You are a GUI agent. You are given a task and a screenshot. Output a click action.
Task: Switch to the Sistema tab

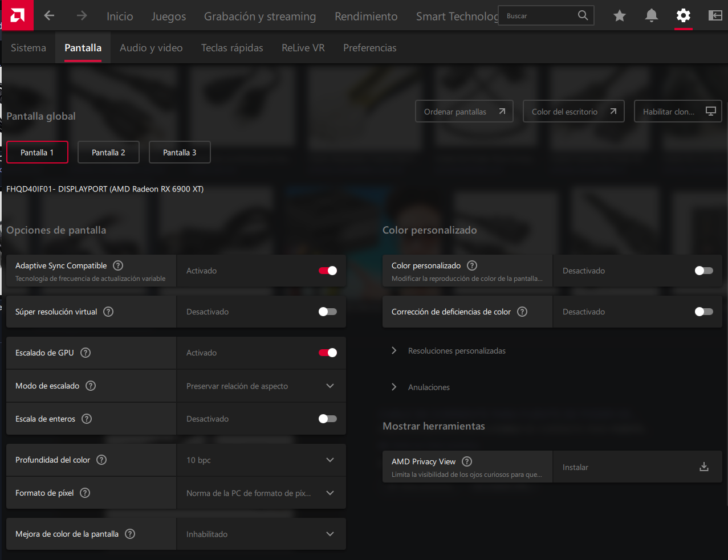click(29, 48)
